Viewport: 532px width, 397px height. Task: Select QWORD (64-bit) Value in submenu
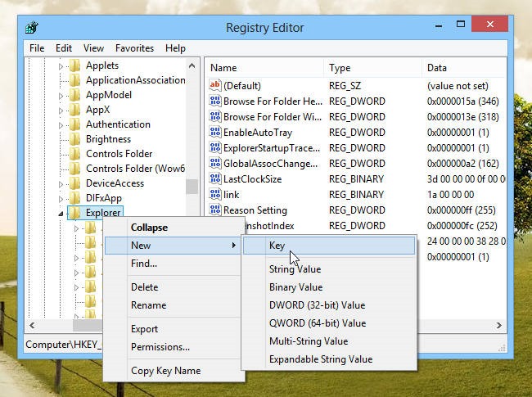click(329, 323)
